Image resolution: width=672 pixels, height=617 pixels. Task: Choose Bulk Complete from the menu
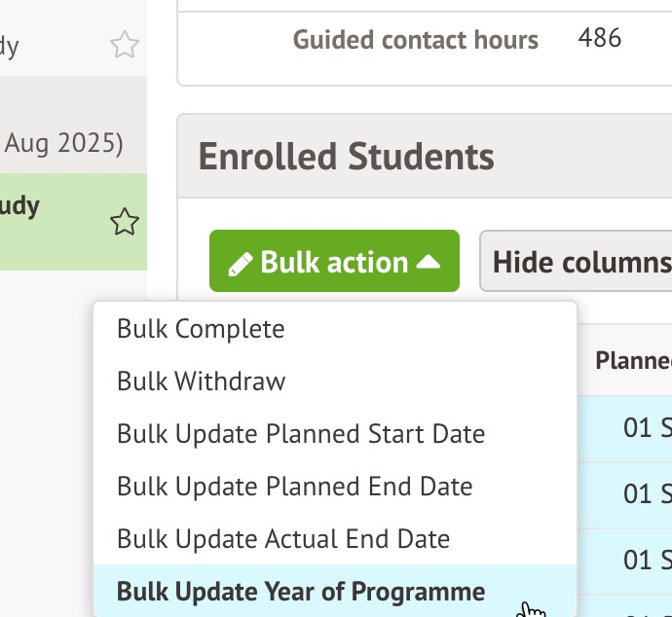[201, 329]
